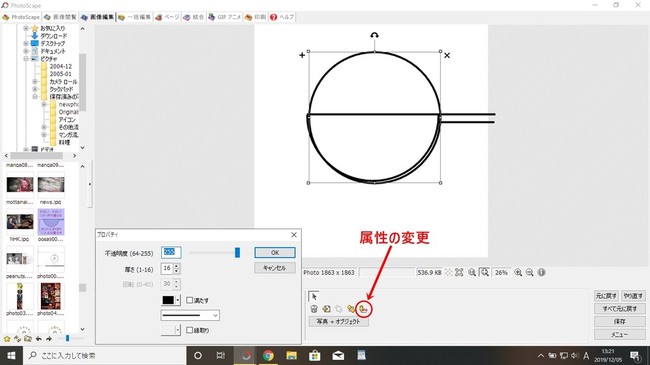Click the duplicate object icon
The image size is (650, 365).
326,309
